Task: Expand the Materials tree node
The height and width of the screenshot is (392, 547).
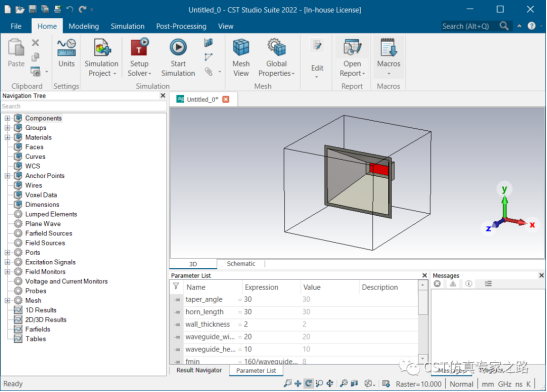Action: pos(7,137)
